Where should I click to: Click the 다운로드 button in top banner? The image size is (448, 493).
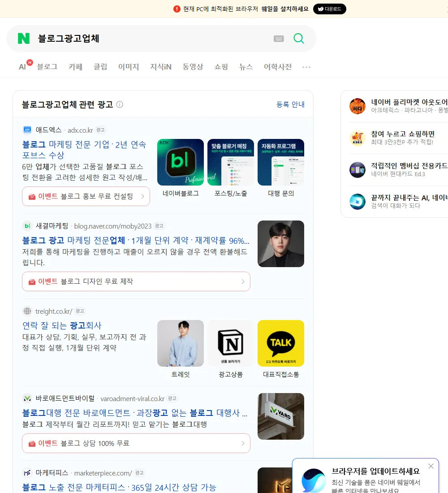pyautogui.click(x=329, y=9)
